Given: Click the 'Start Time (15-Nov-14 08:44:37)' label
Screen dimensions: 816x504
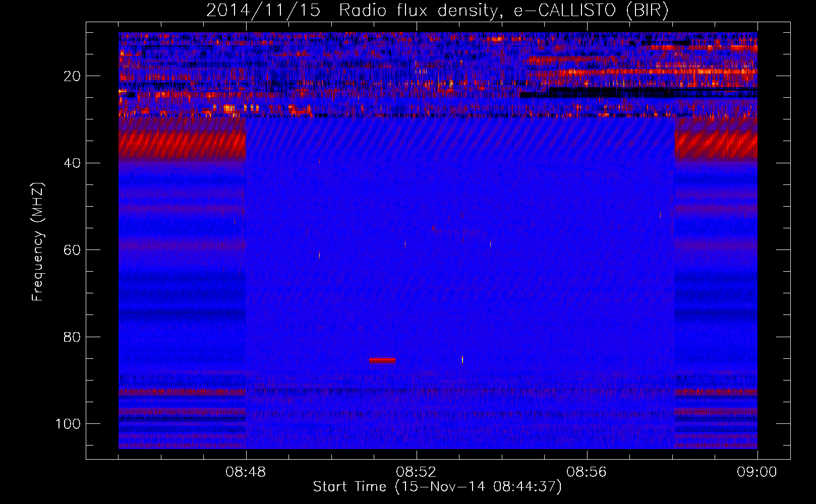Looking at the screenshot, I should click(437, 487).
